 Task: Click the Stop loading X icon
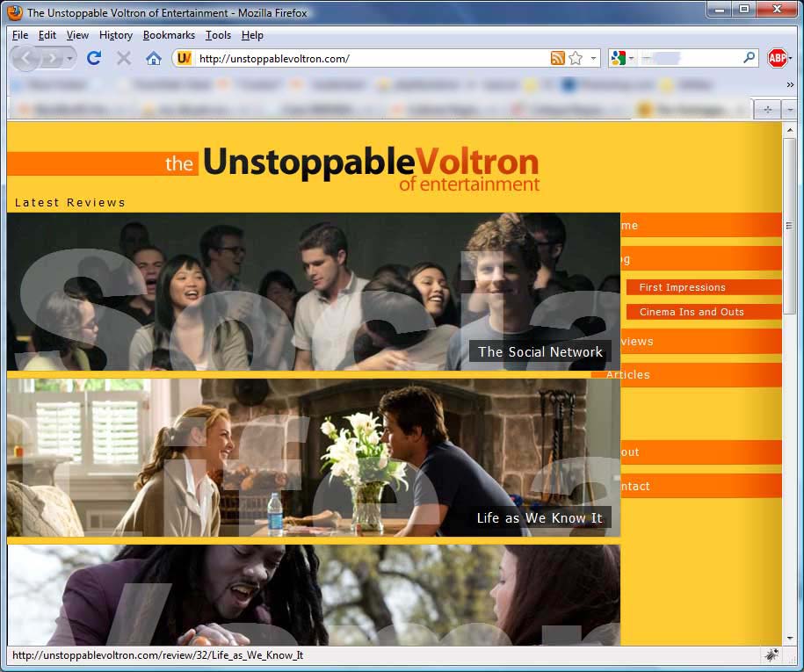click(x=124, y=58)
